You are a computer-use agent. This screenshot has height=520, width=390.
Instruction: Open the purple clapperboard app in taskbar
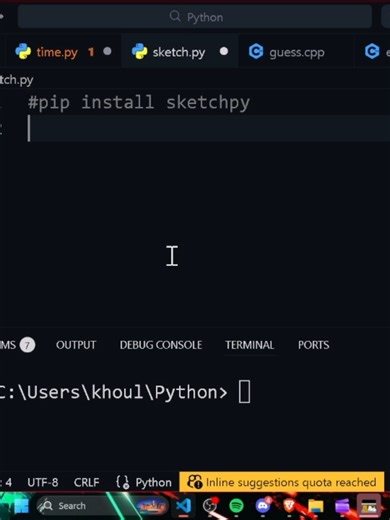(x=342, y=506)
